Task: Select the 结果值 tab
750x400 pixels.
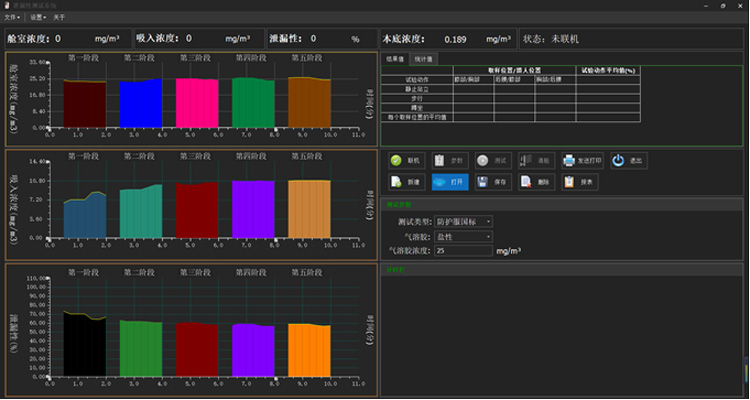Action: 396,60
